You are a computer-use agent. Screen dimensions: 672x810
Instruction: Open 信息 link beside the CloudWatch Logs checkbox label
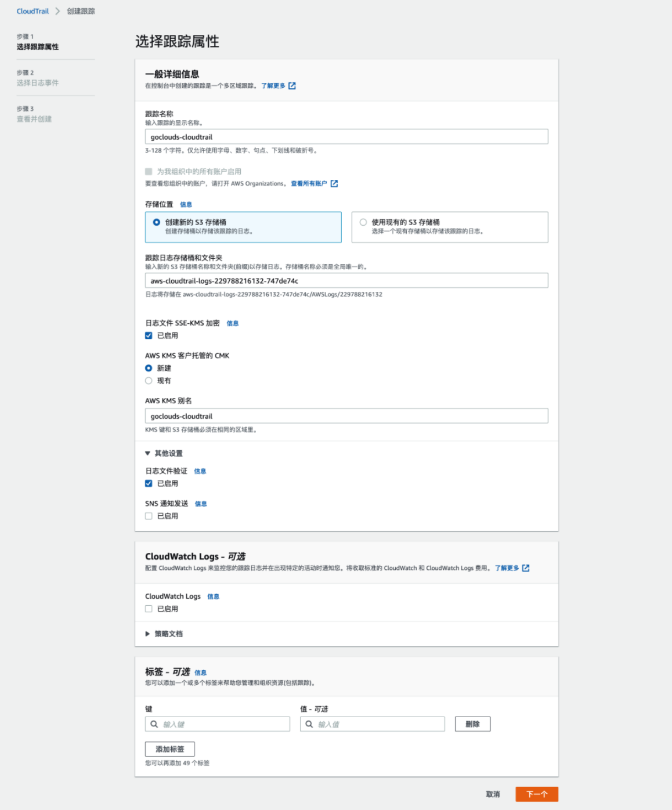(214, 596)
